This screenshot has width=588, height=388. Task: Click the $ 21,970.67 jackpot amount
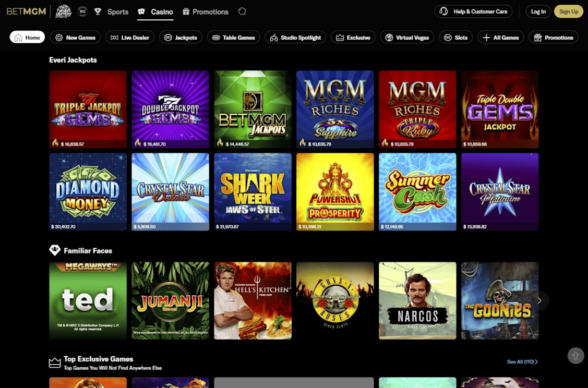tap(227, 226)
